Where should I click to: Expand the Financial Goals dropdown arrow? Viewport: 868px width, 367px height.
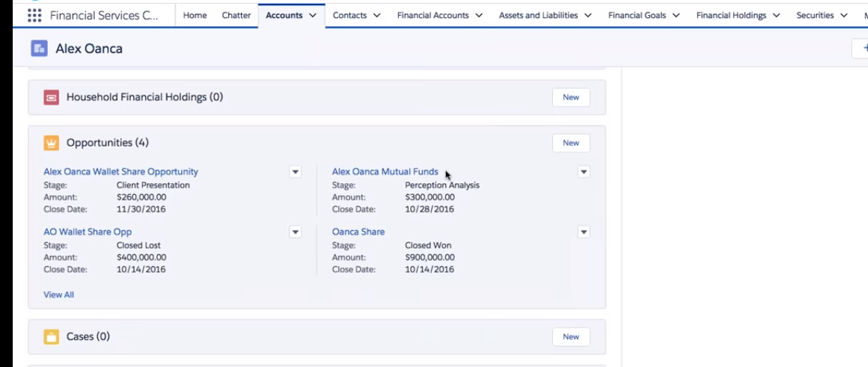[x=676, y=16]
